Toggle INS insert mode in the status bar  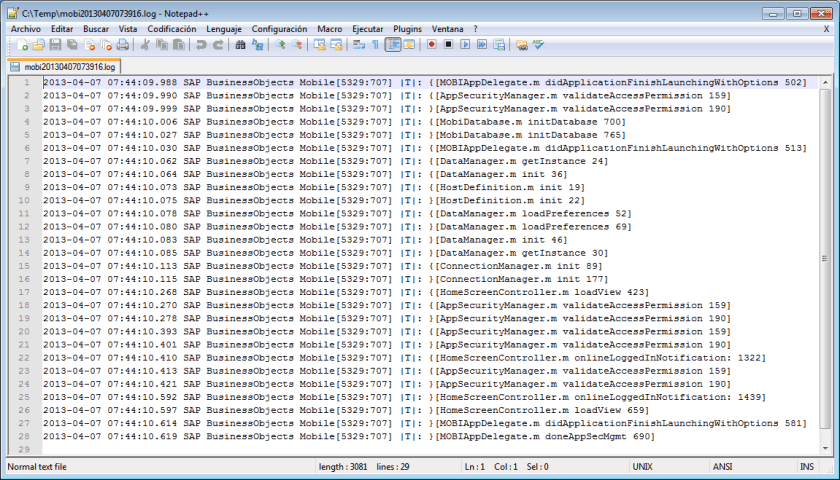806,467
